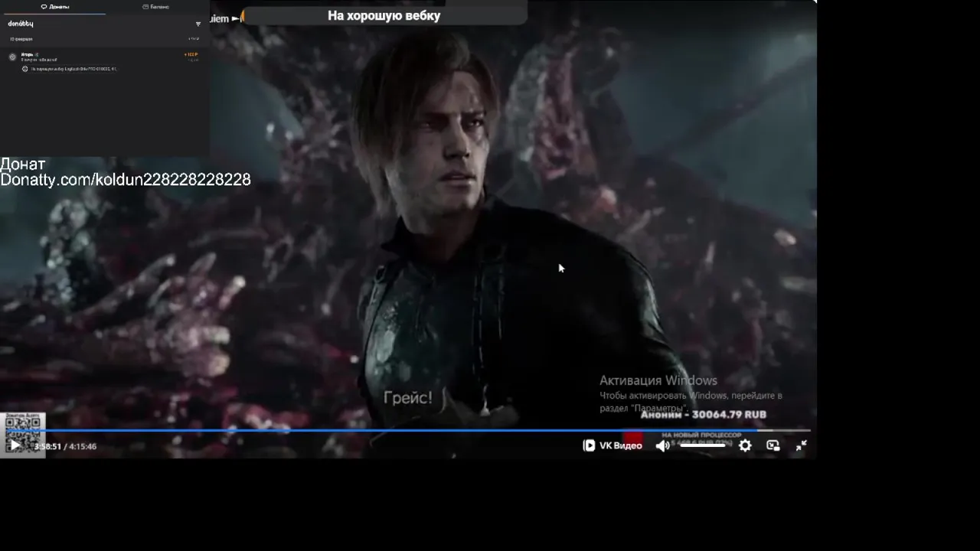Image resolution: width=980 pixels, height=551 pixels.
Task: Switch to the Донаты tab
Action: tap(55, 7)
